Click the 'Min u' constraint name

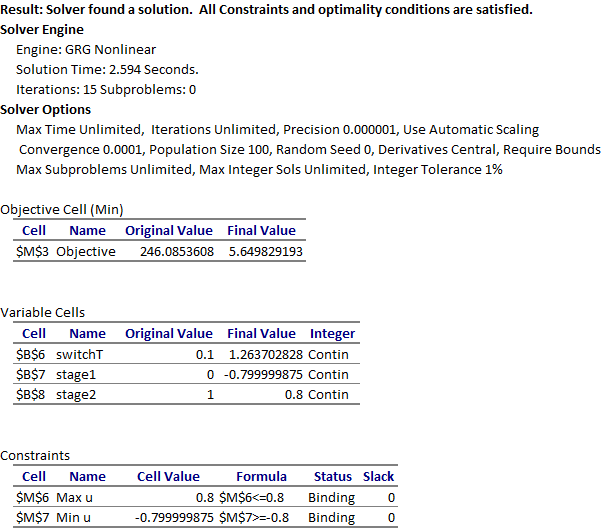(x=73, y=518)
